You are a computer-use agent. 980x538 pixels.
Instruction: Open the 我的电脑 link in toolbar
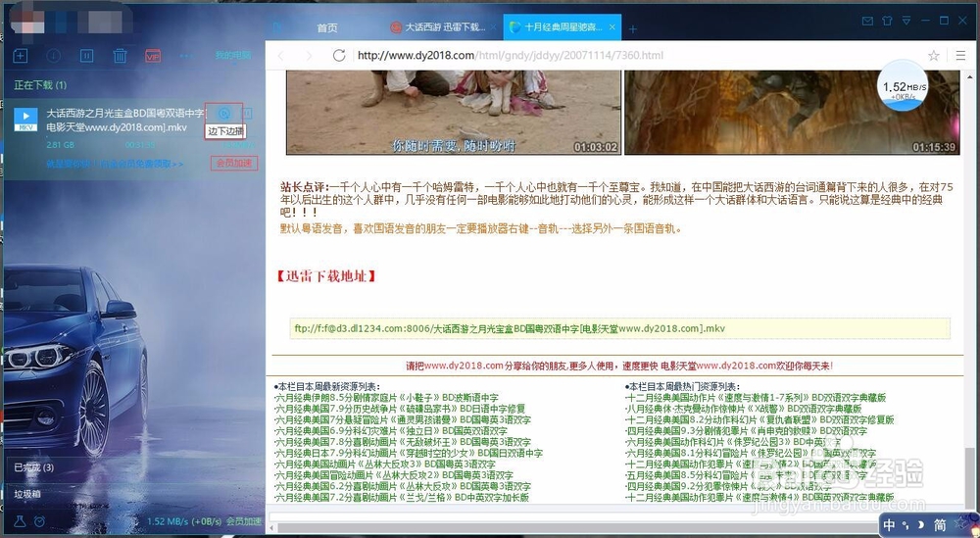click(x=233, y=56)
